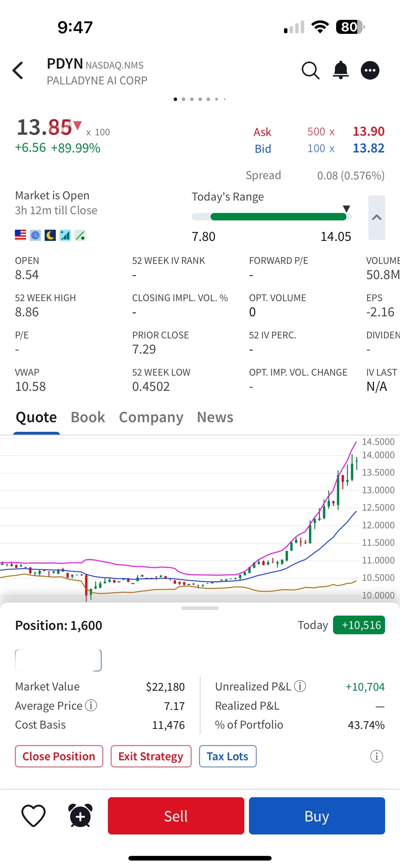Tap the change +6.56 +89.99%
The height and width of the screenshot is (868, 400).
click(58, 147)
